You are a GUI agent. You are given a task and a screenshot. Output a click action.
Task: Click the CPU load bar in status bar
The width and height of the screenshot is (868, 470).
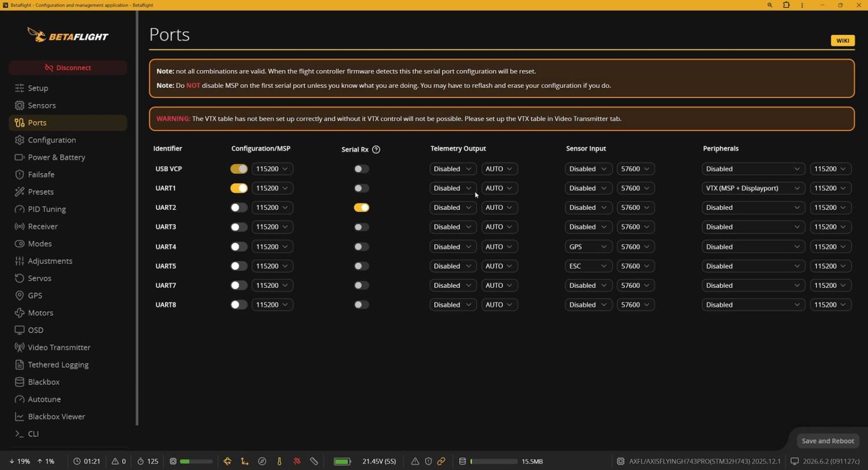click(x=196, y=461)
